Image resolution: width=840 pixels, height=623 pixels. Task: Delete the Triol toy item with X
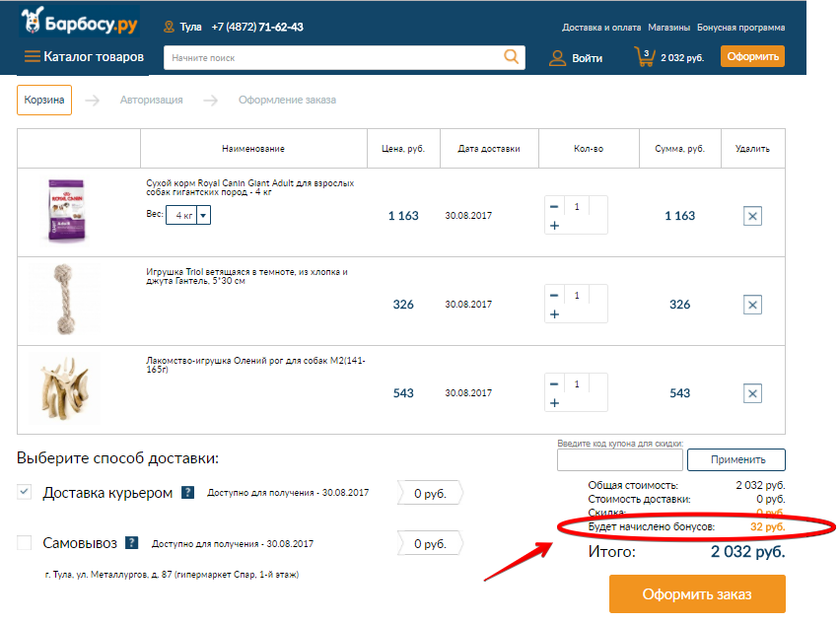coord(752,305)
